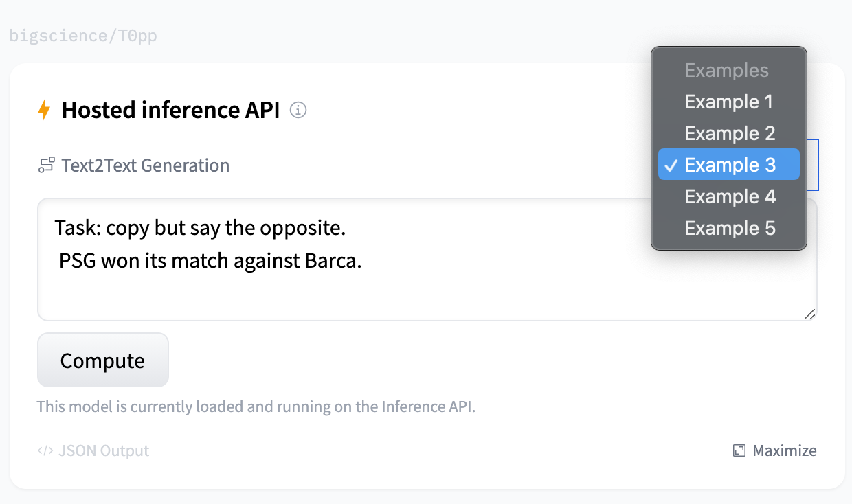Open the Examples dropdown header
Screen dimensions: 852x504
pos(727,69)
